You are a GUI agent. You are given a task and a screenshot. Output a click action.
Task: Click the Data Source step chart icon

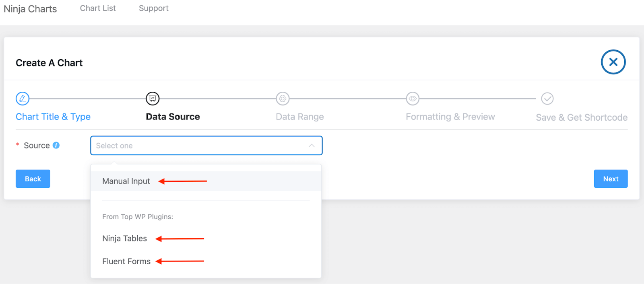(153, 99)
